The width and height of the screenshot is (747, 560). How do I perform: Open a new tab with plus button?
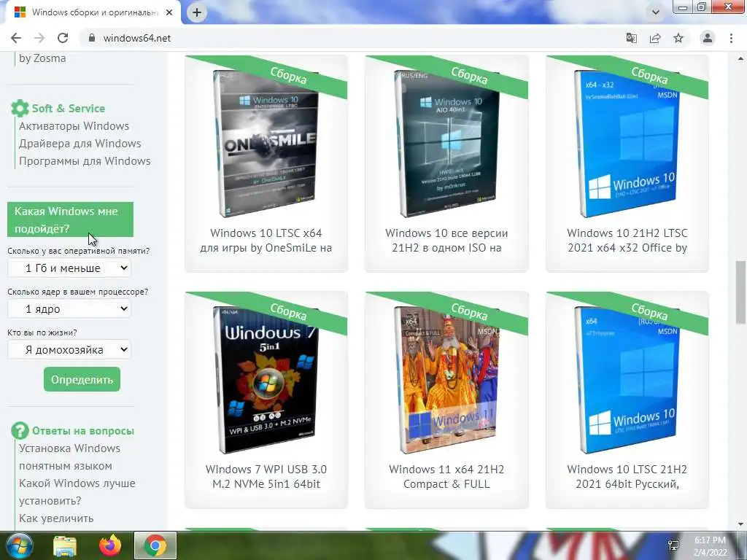pyautogui.click(x=197, y=12)
